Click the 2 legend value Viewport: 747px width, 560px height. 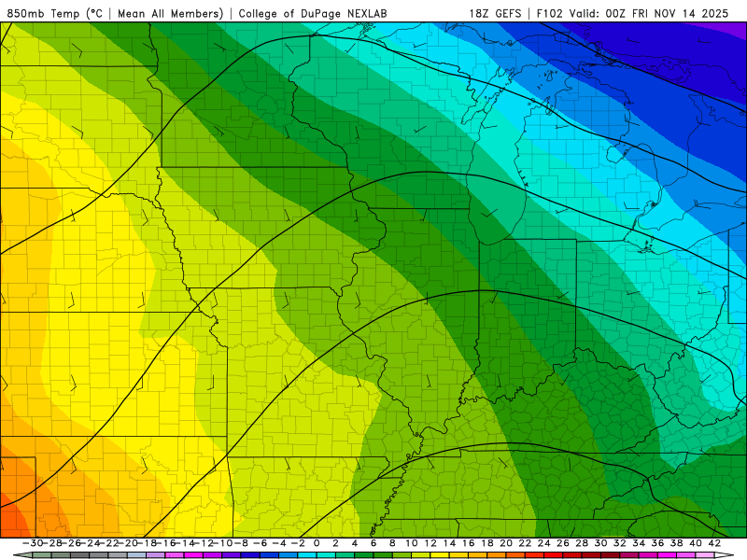[x=336, y=543]
